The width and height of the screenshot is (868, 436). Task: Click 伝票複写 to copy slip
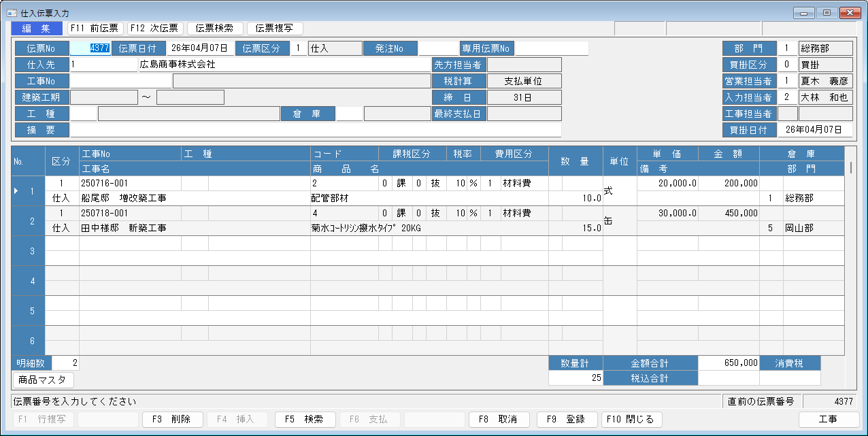(x=275, y=29)
